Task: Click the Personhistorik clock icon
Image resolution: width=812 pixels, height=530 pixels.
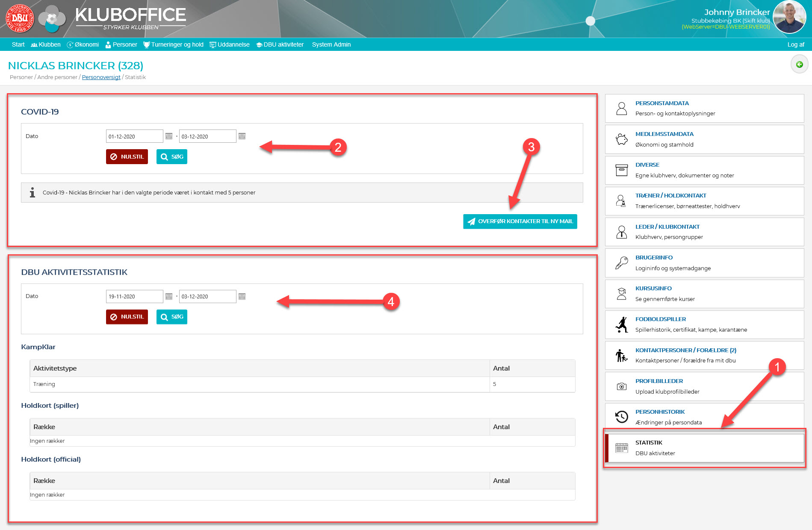Action: [x=621, y=417]
